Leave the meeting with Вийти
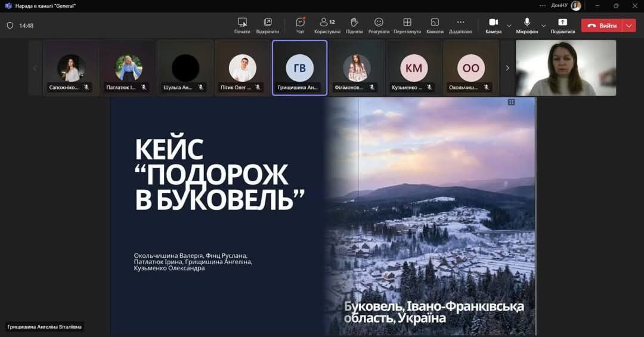644x337 pixels. pos(602,26)
